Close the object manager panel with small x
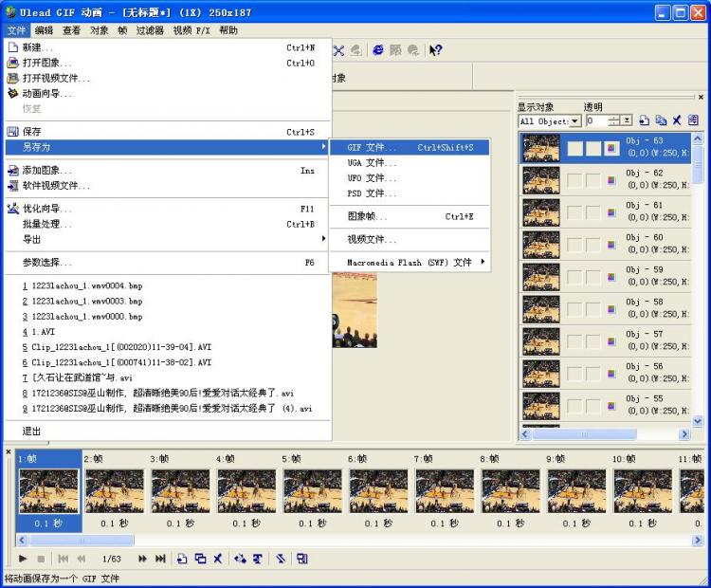Screen dimensions: 711x588 pos(701,97)
